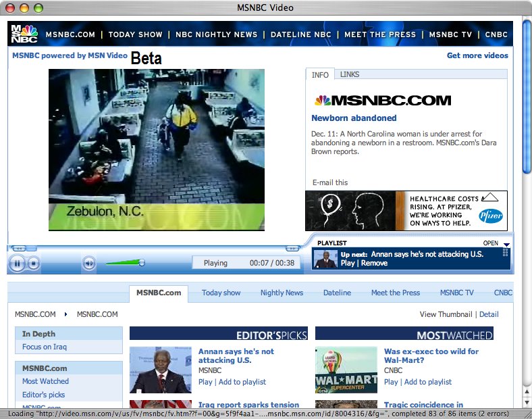The height and width of the screenshot is (419, 532).
Task: Click the rewind button on seek bar
Action: [x=18, y=249]
